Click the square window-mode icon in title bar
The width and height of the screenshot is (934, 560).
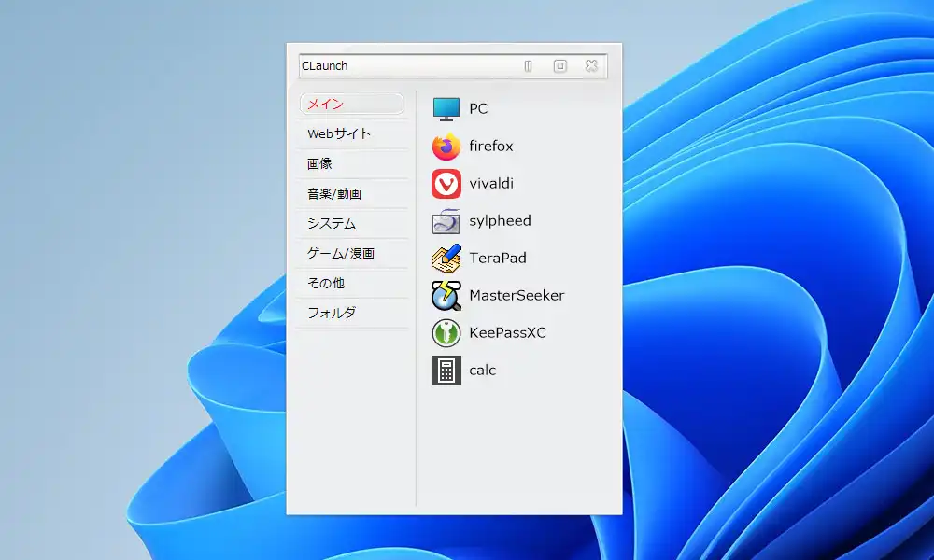[x=559, y=66]
